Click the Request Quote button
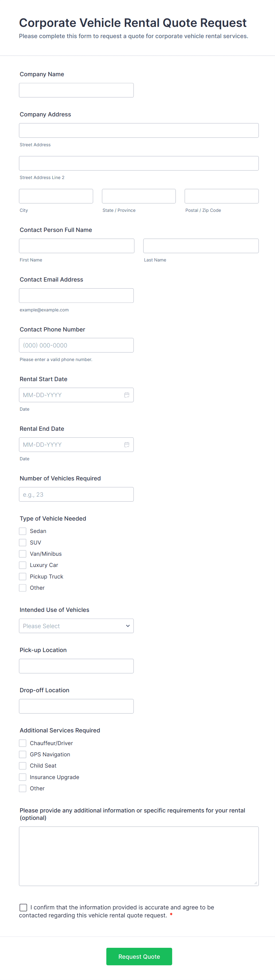The image size is (275, 980). point(139,956)
